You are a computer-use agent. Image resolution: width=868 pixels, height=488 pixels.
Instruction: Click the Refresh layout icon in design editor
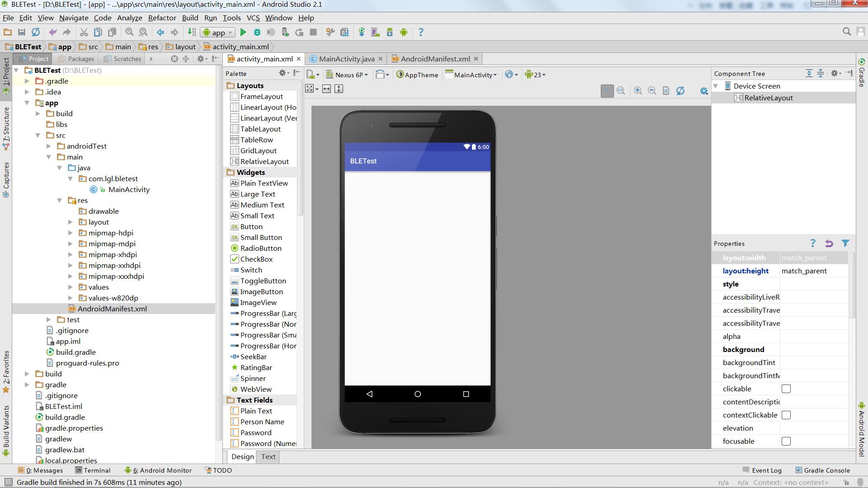tap(681, 90)
